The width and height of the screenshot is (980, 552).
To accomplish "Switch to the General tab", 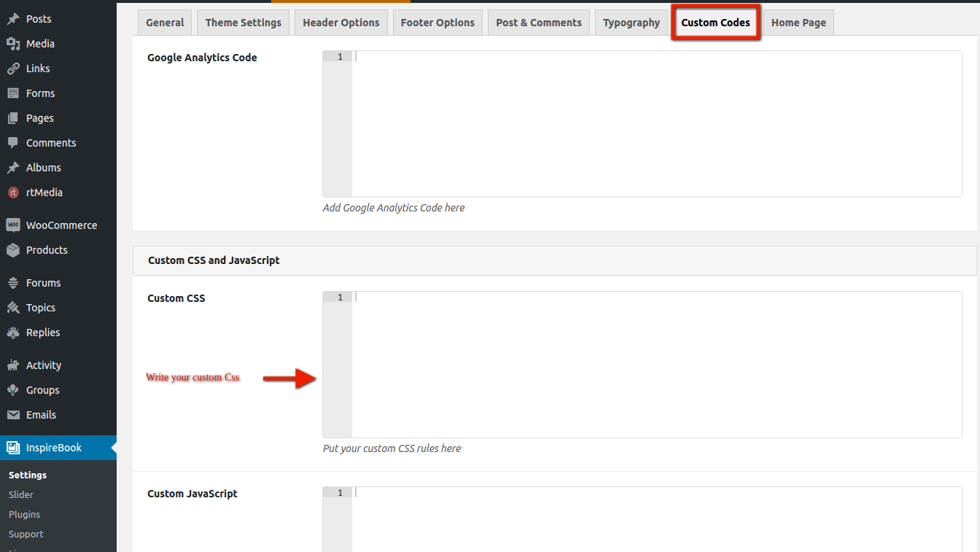I will click(x=165, y=23).
